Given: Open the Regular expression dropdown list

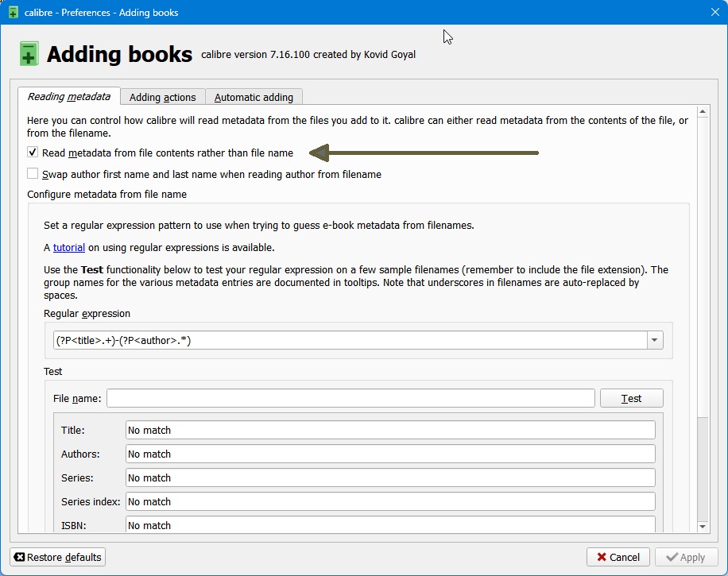Looking at the screenshot, I should tap(655, 341).
